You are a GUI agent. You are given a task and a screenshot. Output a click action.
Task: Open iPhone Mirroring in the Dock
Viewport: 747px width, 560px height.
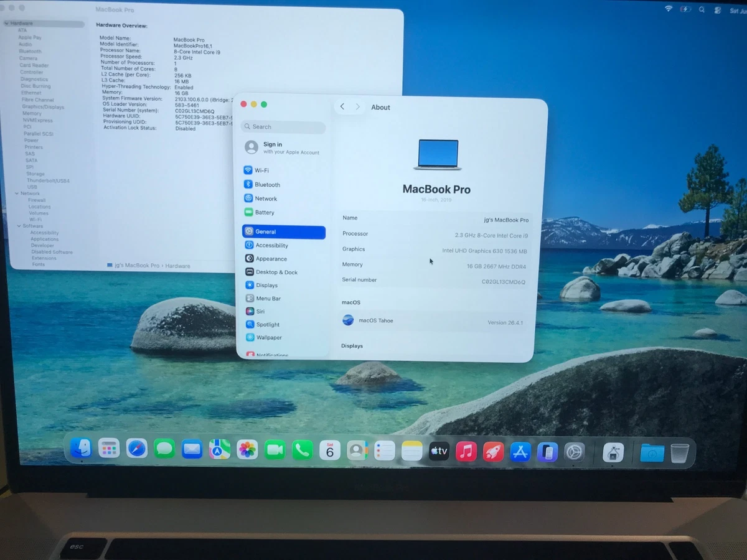(547, 452)
